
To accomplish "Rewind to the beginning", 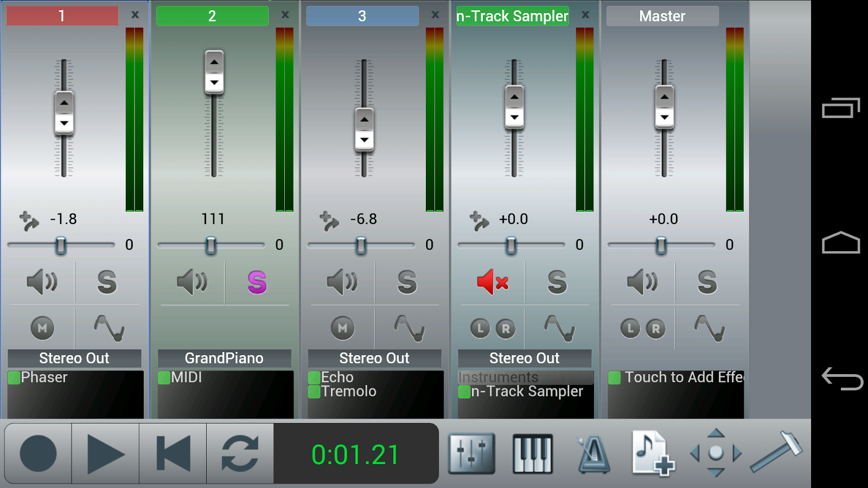I will tap(173, 453).
